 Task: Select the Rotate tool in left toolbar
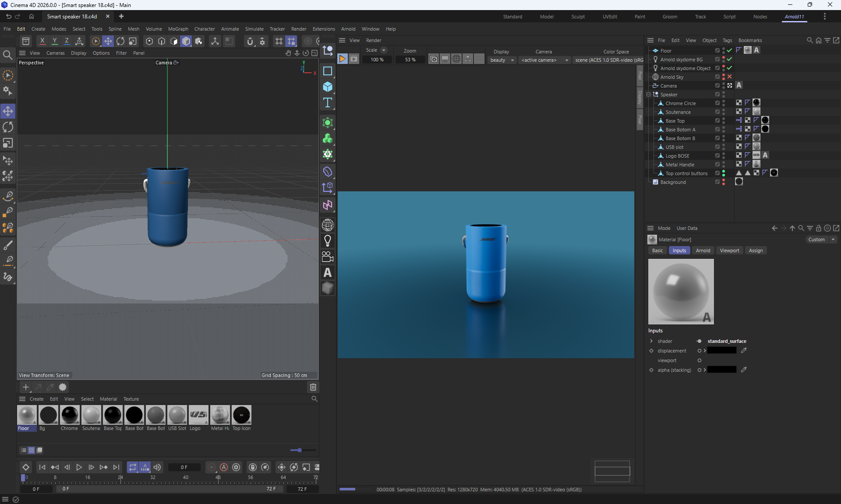pos(8,127)
